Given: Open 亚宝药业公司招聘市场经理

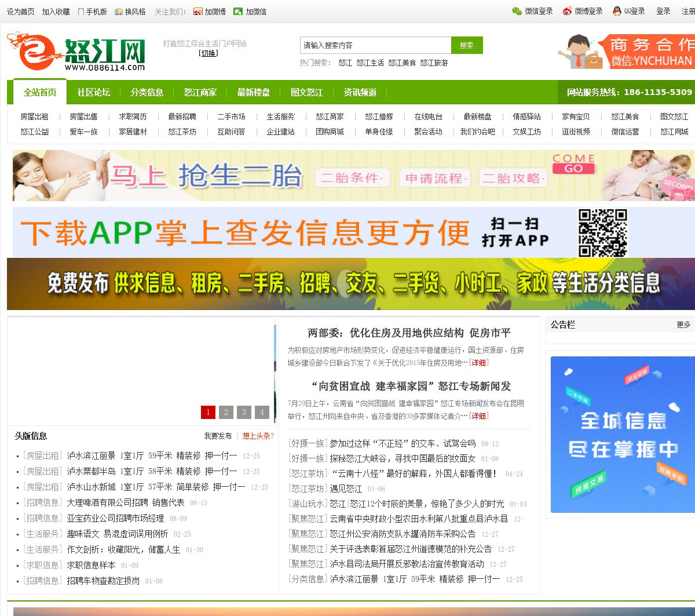Looking at the screenshot, I should (115, 519).
